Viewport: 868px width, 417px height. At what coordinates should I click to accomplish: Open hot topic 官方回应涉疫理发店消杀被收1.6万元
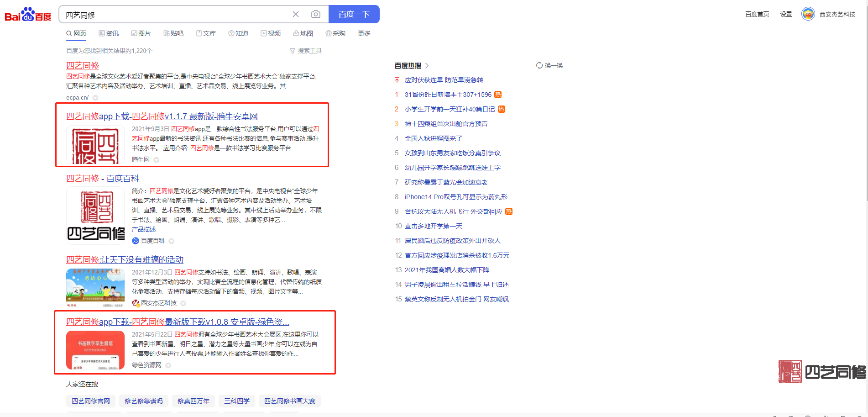point(457,255)
